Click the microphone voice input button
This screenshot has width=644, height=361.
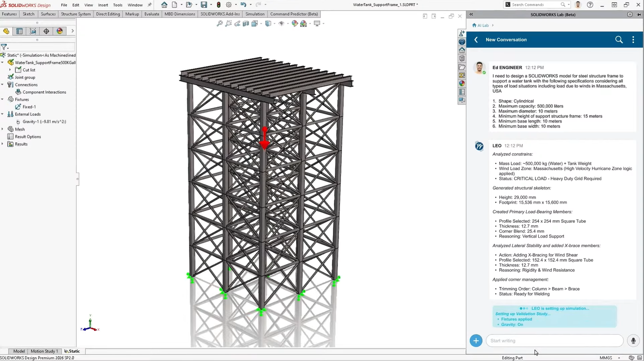pos(633,340)
